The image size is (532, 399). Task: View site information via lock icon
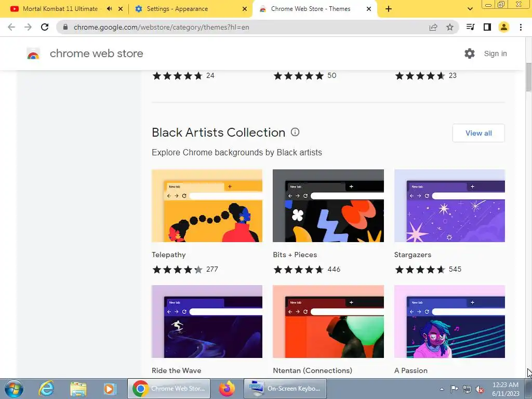click(x=65, y=27)
